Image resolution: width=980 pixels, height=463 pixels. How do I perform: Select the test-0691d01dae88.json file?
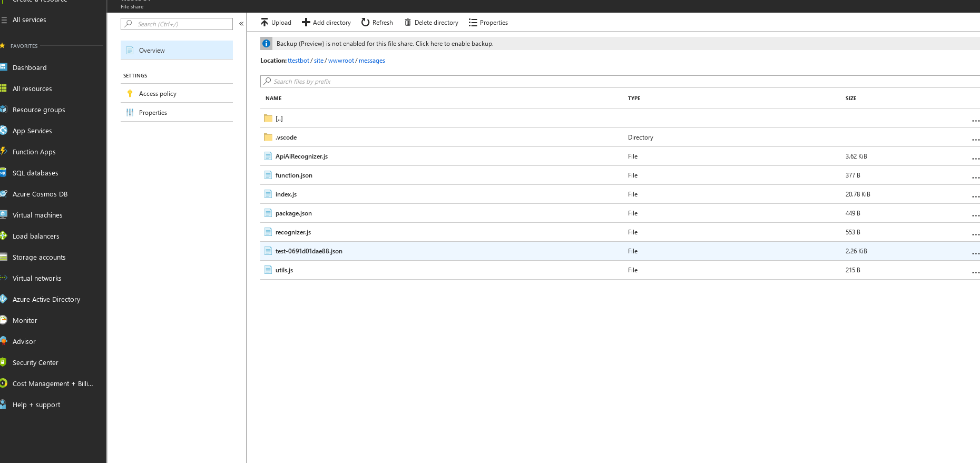click(309, 251)
